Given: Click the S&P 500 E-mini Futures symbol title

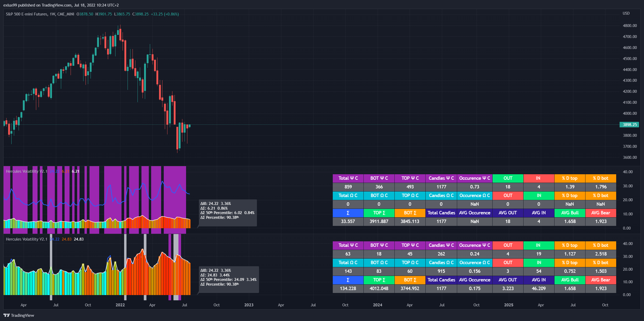Looking at the screenshot, I should point(27,14).
